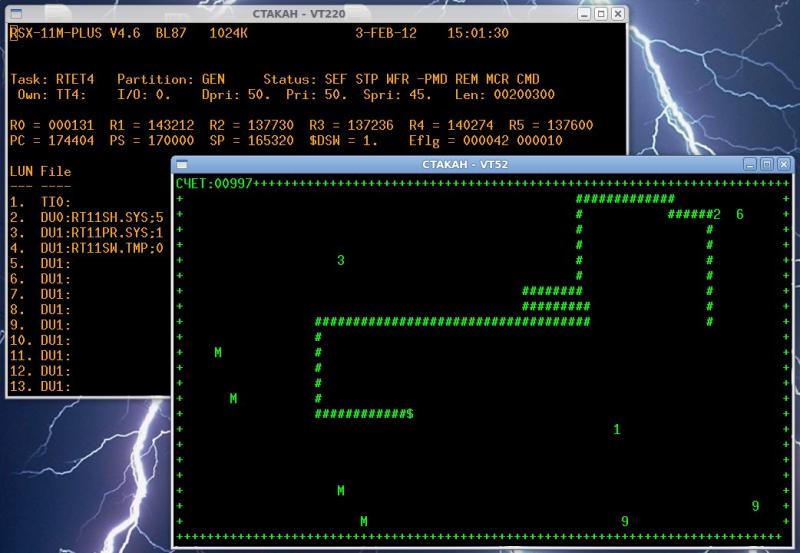
Task: Maximize the СТАКАН - VT52 window
Action: [x=766, y=163]
